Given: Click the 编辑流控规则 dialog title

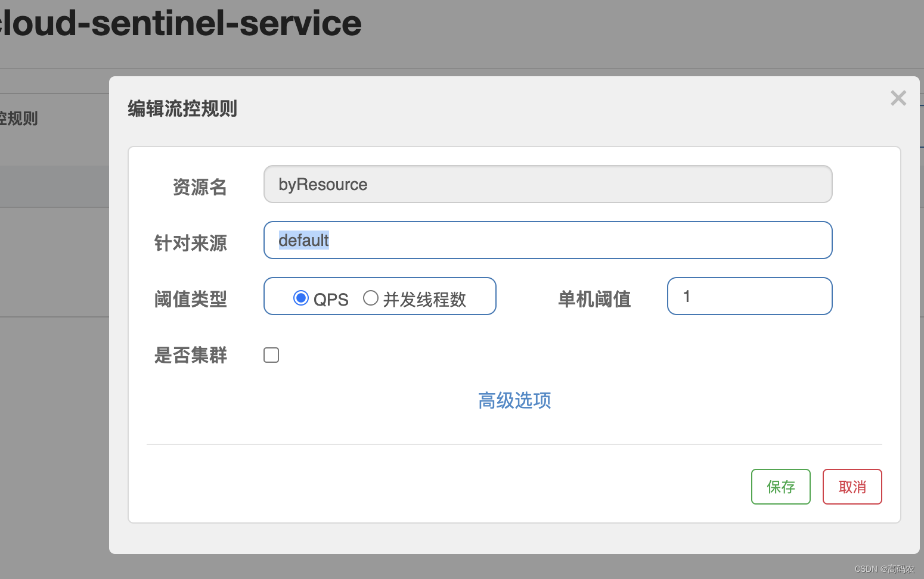Looking at the screenshot, I should [x=182, y=109].
